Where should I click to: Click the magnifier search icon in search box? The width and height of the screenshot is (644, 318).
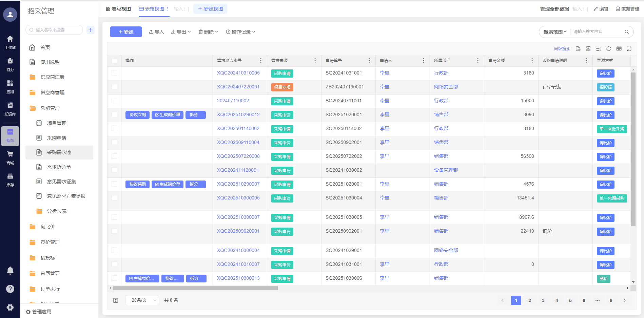627,32
